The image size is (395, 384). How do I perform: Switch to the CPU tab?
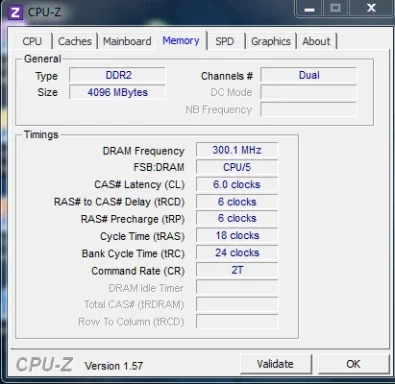click(32, 41)
